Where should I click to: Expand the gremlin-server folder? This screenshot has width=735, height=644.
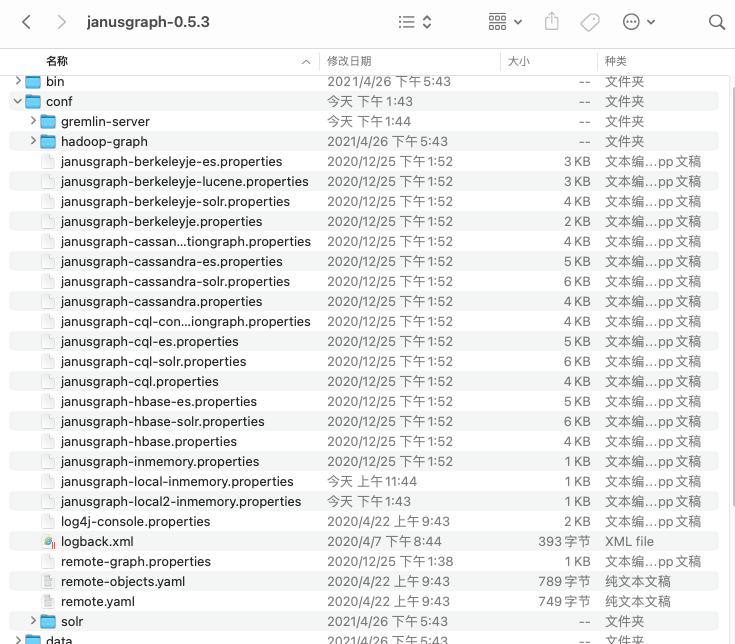point(33,121)
